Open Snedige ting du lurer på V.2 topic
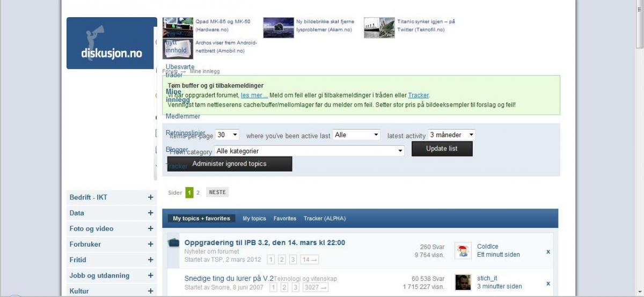644x297 pixels. [x=229, y=278]
